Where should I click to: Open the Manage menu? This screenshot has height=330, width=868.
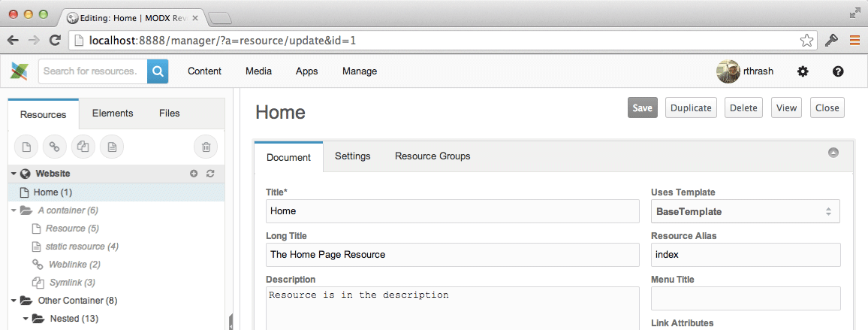pyautogui.click(x=360, y=71)
